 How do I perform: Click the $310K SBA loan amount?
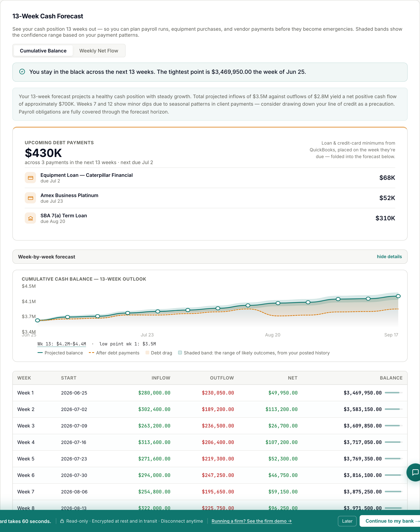(385, 218)
